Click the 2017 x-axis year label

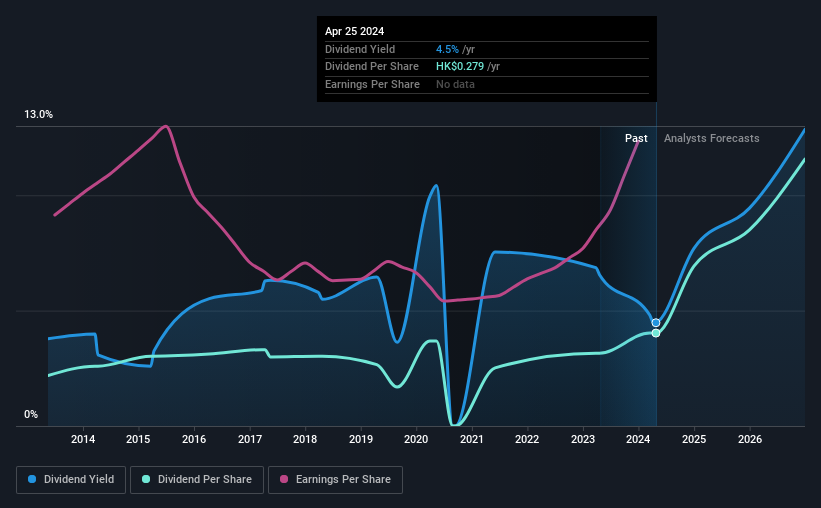[250, 439]
